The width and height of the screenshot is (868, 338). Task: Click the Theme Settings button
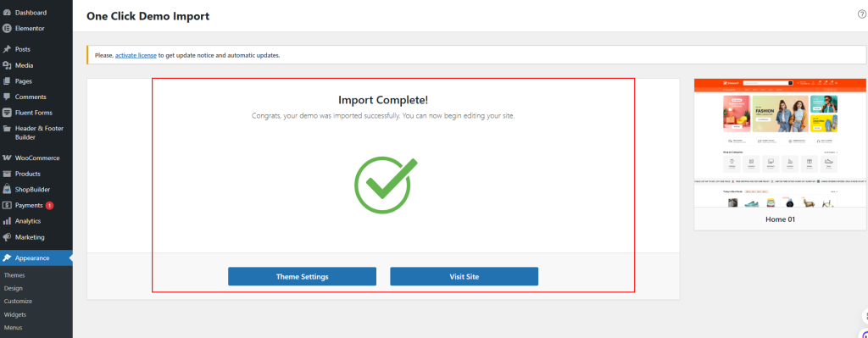[x=303, y=277]
